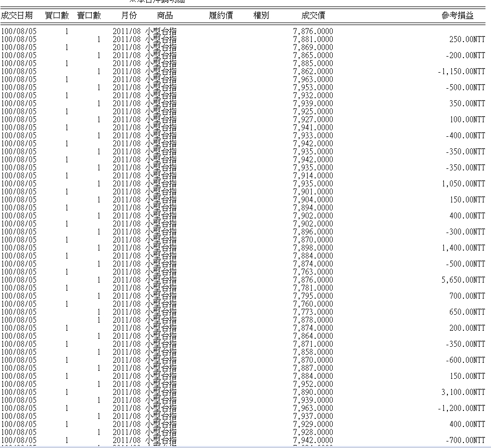Click the price cell 7,904.0000
Screen dimensions: 491x448
tap(313, 200)
